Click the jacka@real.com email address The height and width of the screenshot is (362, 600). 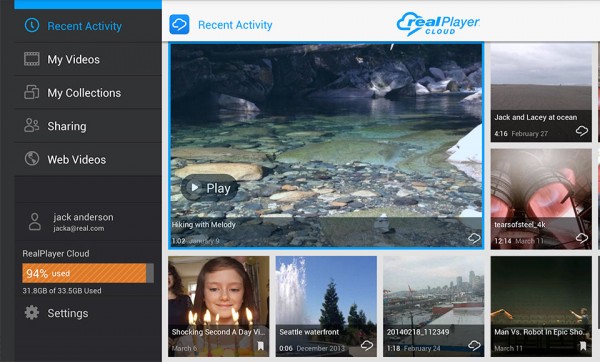point(79,228)
